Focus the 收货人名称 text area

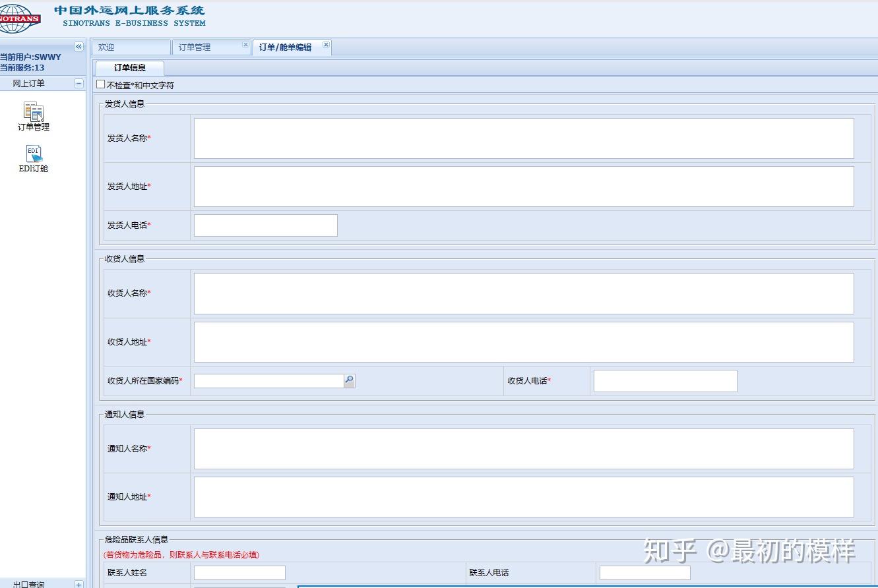tap(524, 293)
